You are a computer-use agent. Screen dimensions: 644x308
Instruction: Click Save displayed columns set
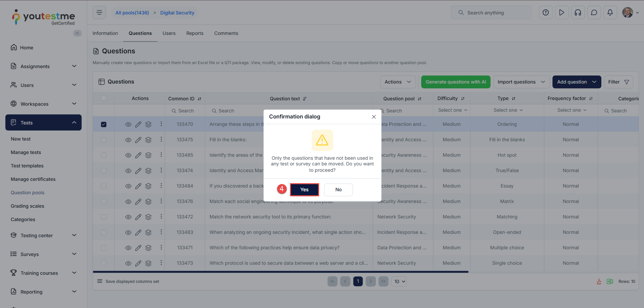[x=132, y=281]
